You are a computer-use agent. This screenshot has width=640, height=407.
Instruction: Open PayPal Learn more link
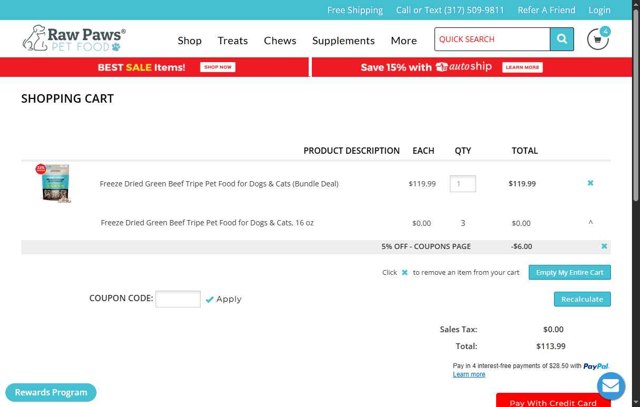(469, 374)
